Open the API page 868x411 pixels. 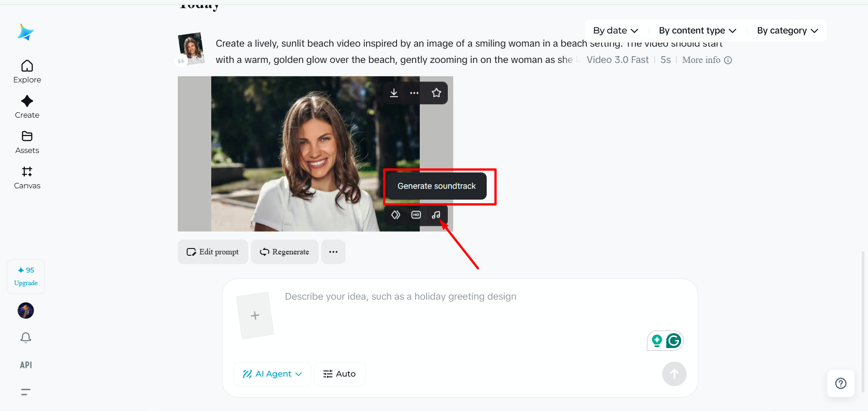click(26, 365)
